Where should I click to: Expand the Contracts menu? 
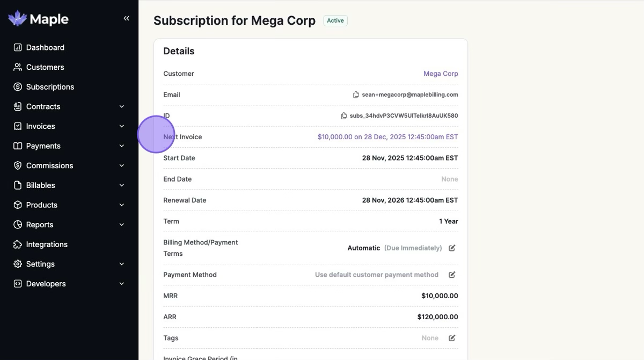click(122, 106)
